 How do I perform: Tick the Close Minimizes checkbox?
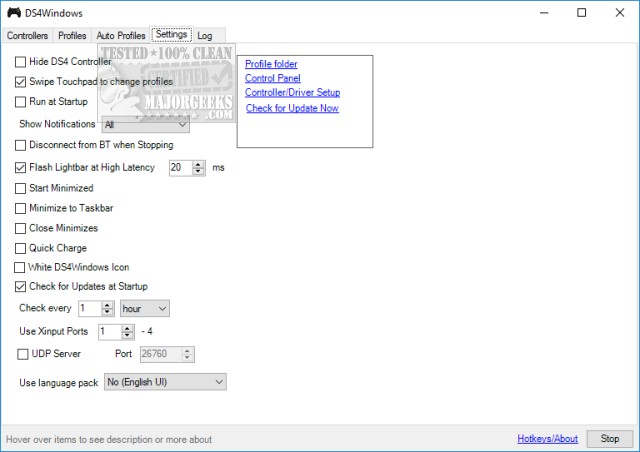(x=20, y=228)
